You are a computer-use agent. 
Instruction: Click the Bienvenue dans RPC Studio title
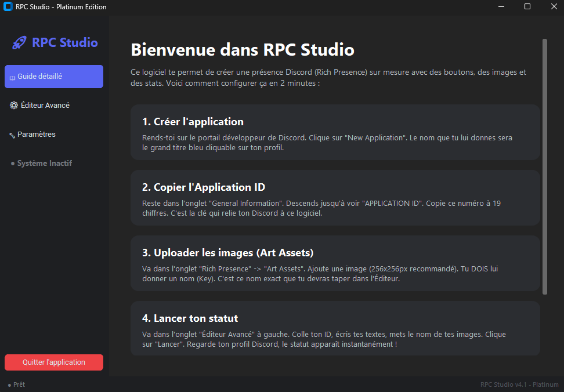click(x=243, y=50)
